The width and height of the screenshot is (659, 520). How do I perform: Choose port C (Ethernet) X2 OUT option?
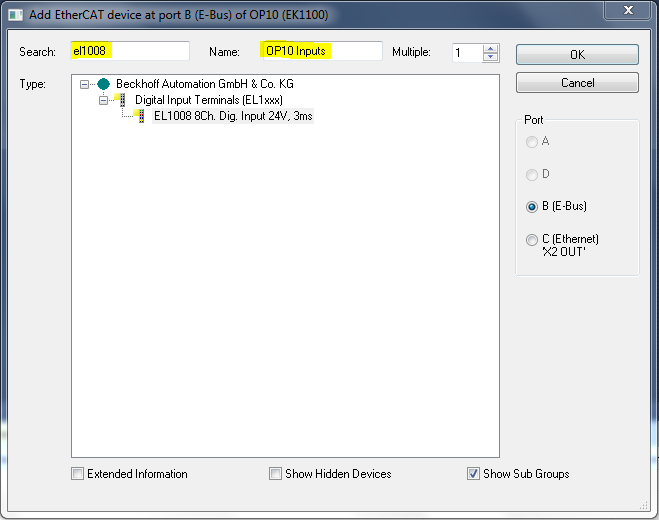(x=532, y=240)
